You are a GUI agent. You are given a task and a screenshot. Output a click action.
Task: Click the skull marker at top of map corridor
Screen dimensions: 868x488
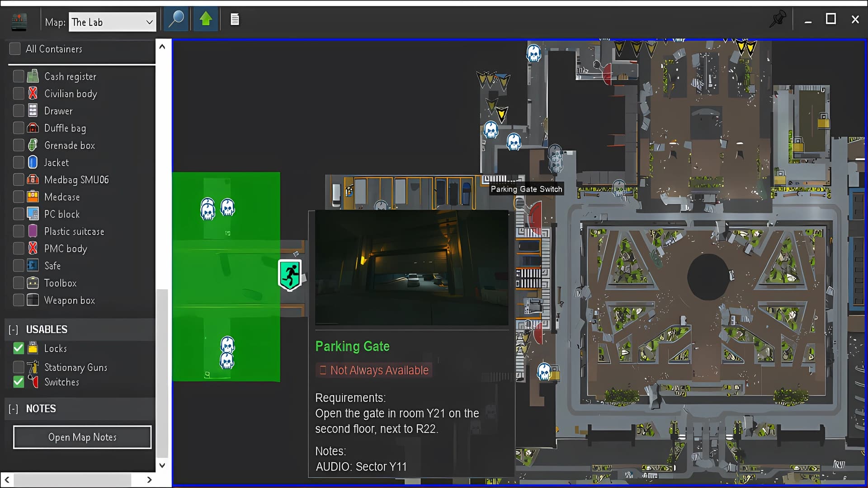click(534, 53)
